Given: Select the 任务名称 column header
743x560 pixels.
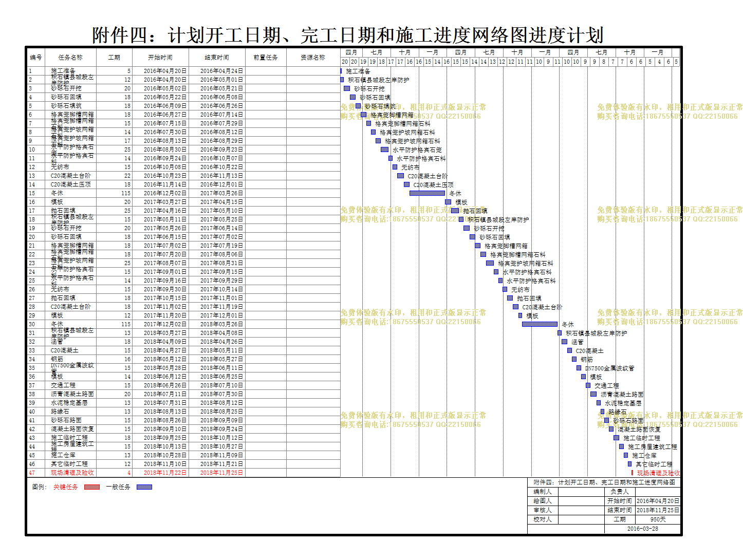Looking at the screenshot, I should click(x=70, y=58).
